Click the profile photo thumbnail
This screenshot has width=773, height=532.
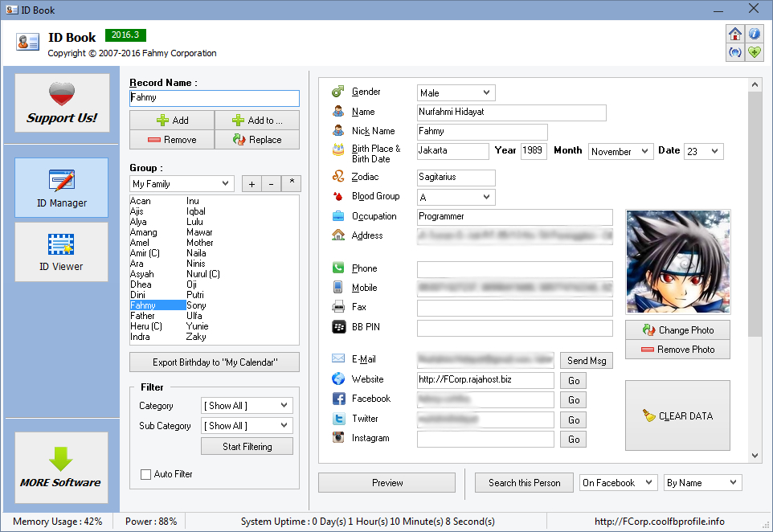point(678,262)
